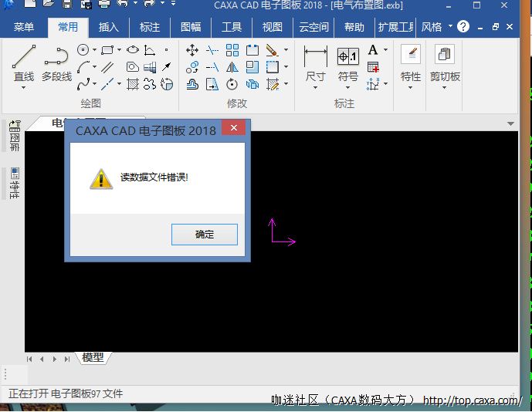Close the 读数据文件错误 dialog
532x412 pixels.
click(x=233, y=127)
